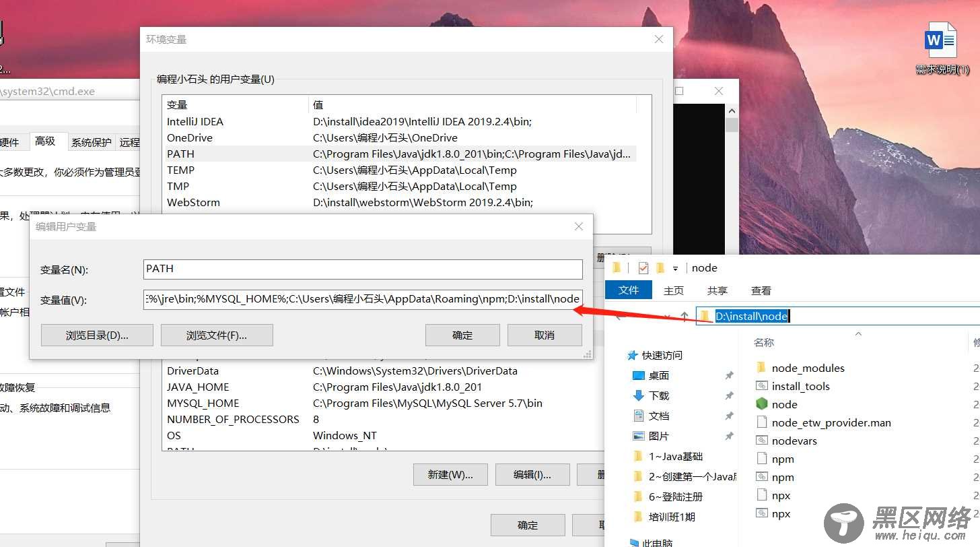
Task: Click the pin icon beside 下载
Action: tap(729, 395)
